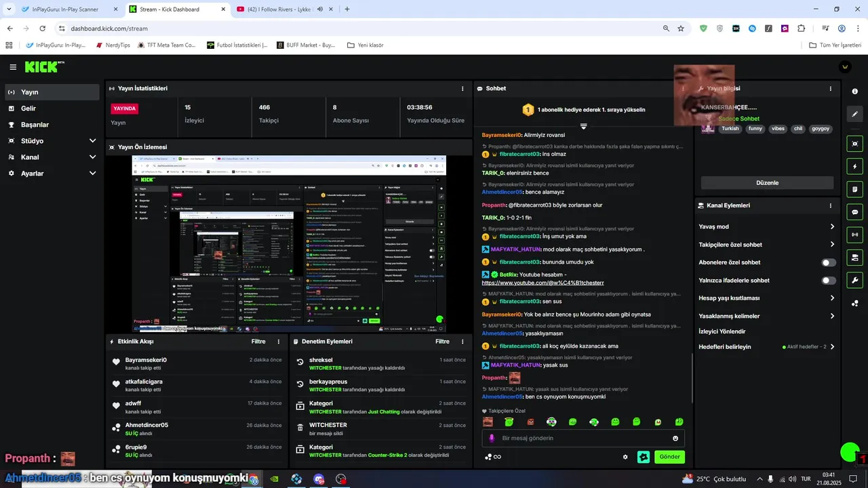Image resolution: width=868 pixels, height=488 pixels.
Task: Click the Turkish tag chip
Action: [x=730, y=129]
